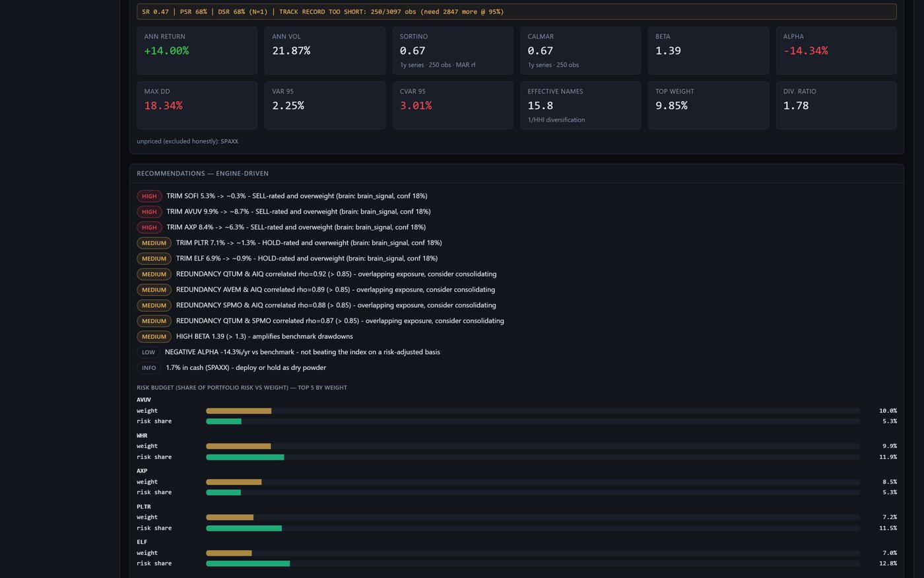Select TRIM SOFI 5.3% recommendation text
This screenshot has width=924, height=578.
297,196
